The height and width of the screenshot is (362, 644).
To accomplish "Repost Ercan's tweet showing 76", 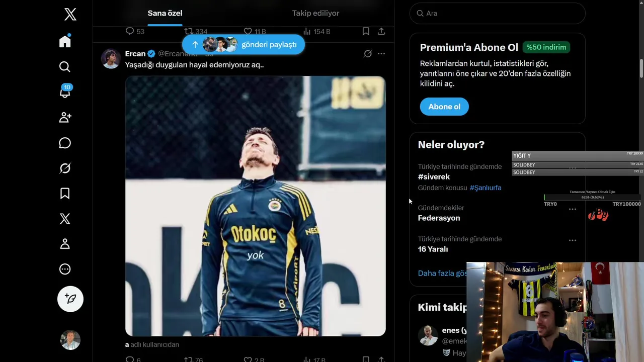I will (193, 359).
